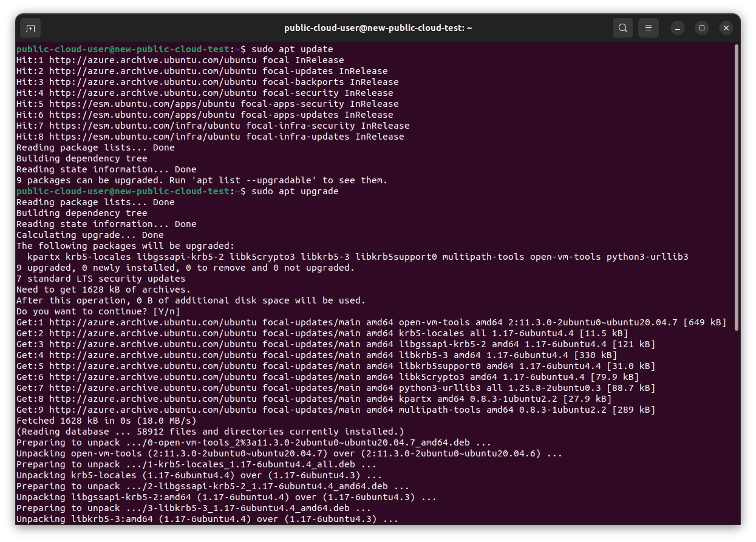Click the Hit:5 focal-apps-security line
The width and height of the screenshot is (756, 542).
pos(208,104)
